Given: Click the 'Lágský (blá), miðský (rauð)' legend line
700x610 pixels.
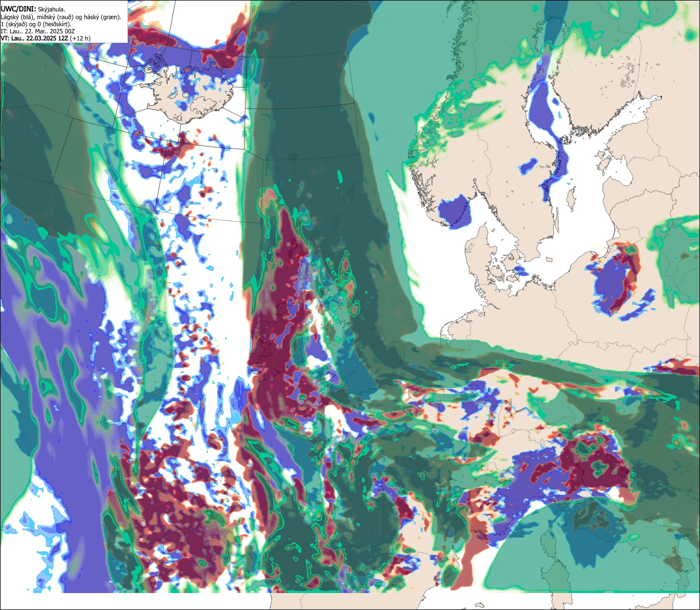Looking at the screenshot, I should (61, 17).
